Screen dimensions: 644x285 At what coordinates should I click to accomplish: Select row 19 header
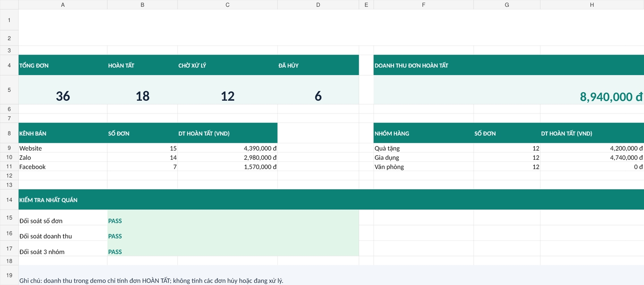(9, 275)
